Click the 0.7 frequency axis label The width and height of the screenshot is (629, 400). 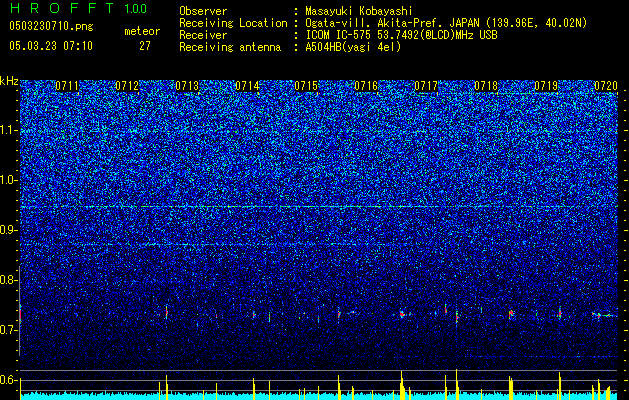[9, 330]
